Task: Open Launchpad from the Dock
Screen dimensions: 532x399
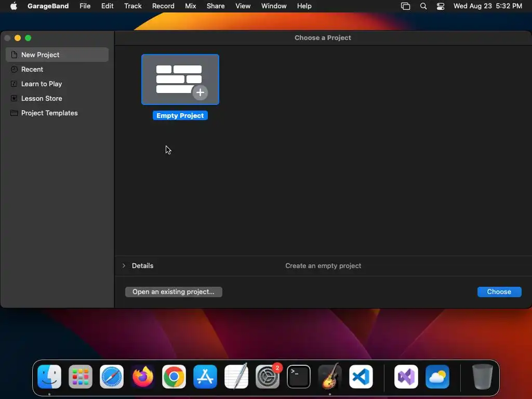Action: tap(81, 377)
